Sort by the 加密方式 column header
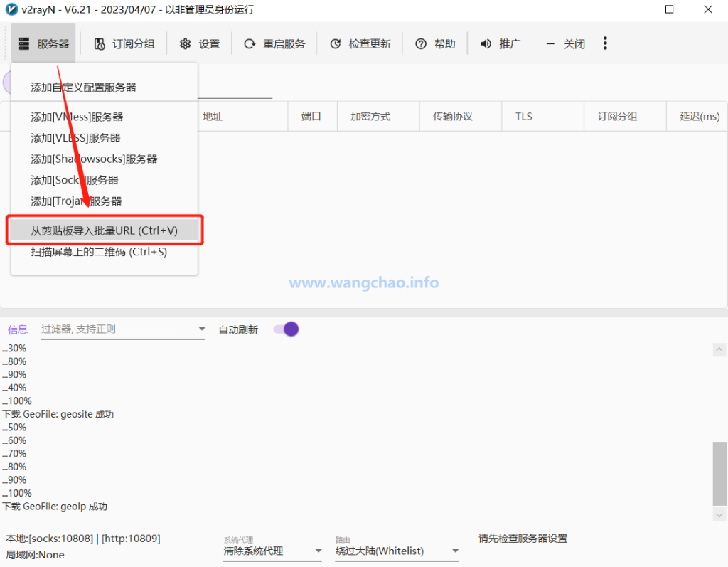728x567 pixels. pos(378,116)
